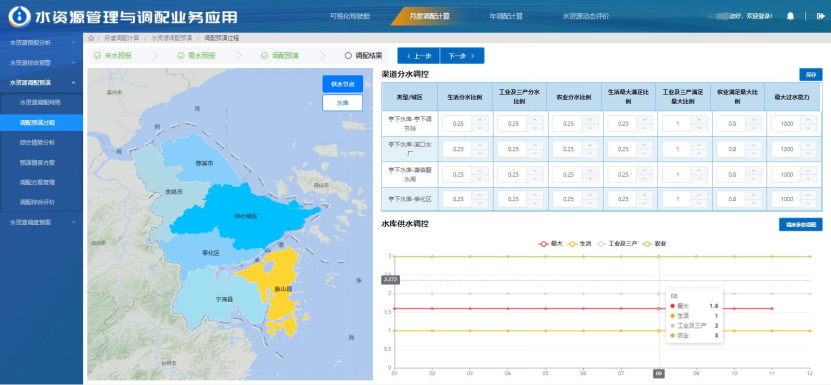
Task: Click the bell notification icon
Action: (x=790, y=16)
